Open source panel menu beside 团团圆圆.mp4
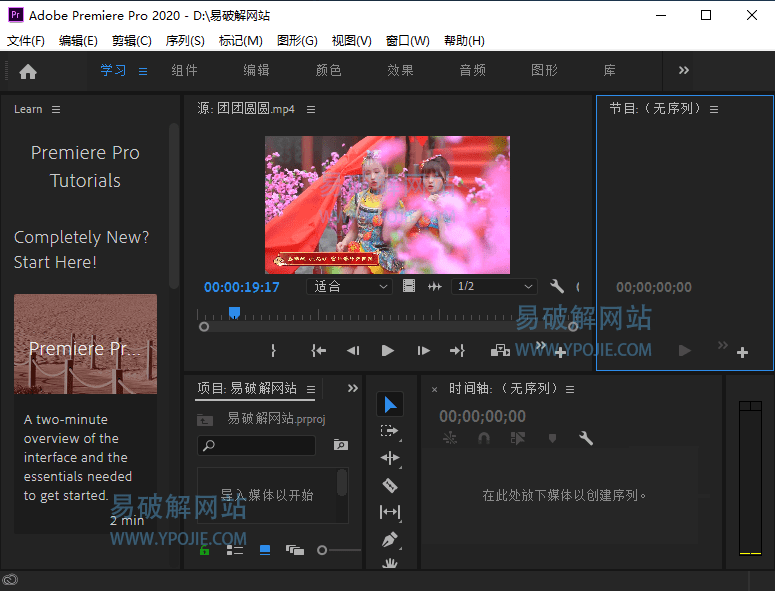The height and width of the screenshot is (591, 775). pos(311,109)
